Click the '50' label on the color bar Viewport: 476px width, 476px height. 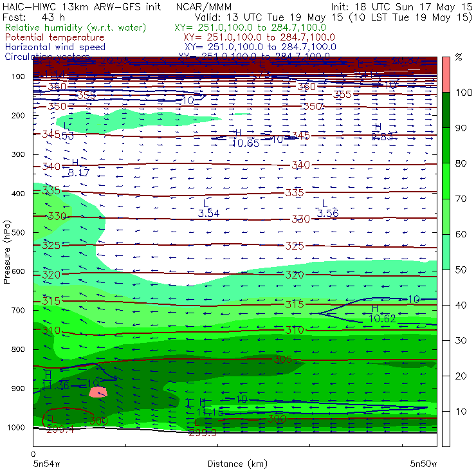click(x=461, y=270)
